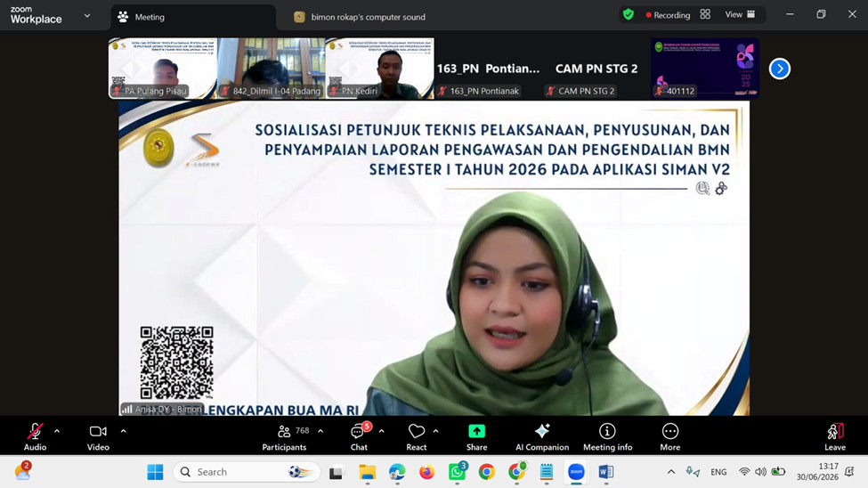This screenshot has width=868, height=488.
Task: Open the Chat panel
Action: click(359, 436)
